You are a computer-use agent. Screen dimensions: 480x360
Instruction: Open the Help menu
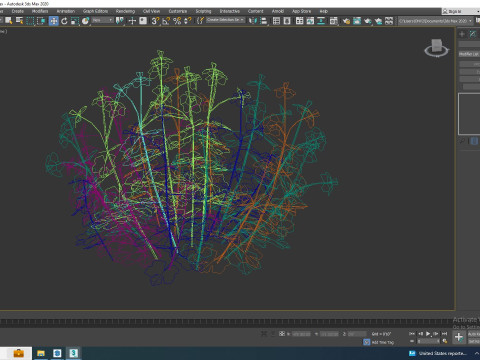pyautogui.click(x=323, y=11)
